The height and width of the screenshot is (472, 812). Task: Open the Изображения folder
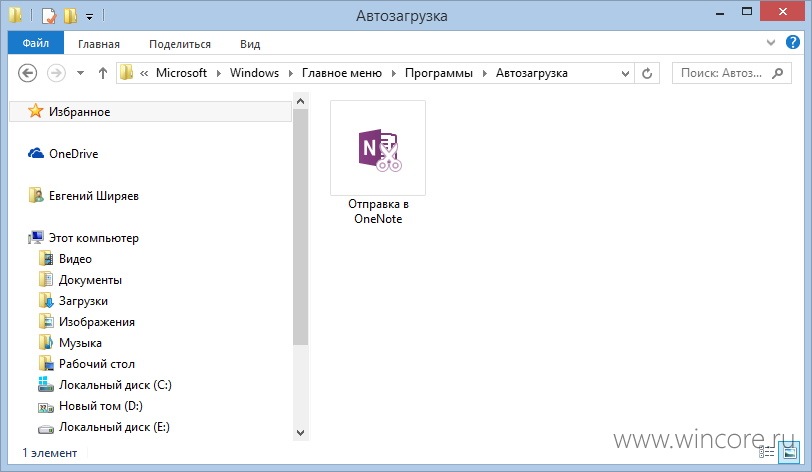97,322
